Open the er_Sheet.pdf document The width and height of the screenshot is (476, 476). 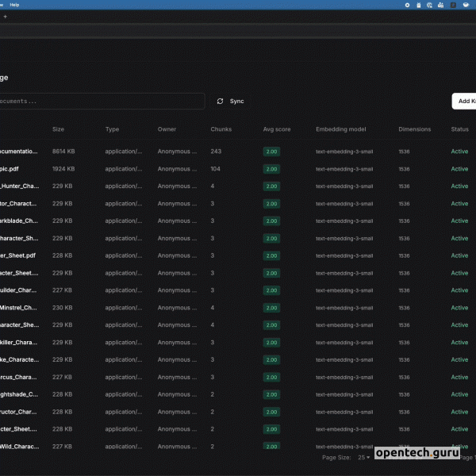(19, 255)
